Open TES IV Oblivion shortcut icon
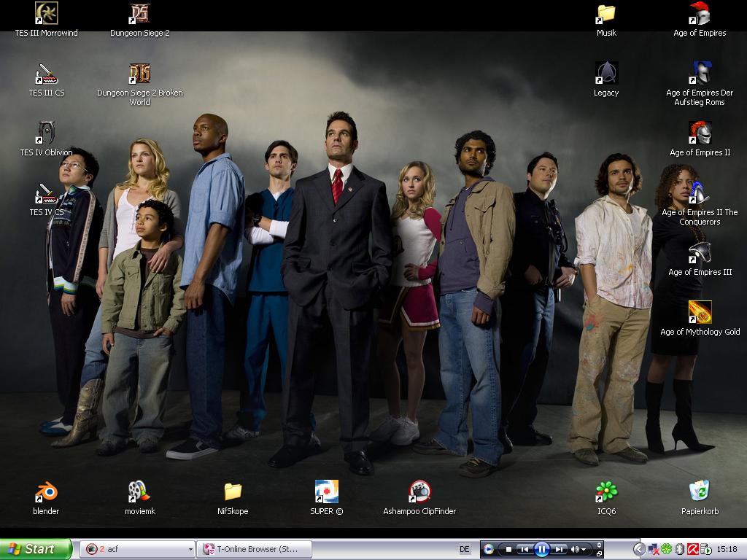747x560 pixels. (x=47, y=133)
